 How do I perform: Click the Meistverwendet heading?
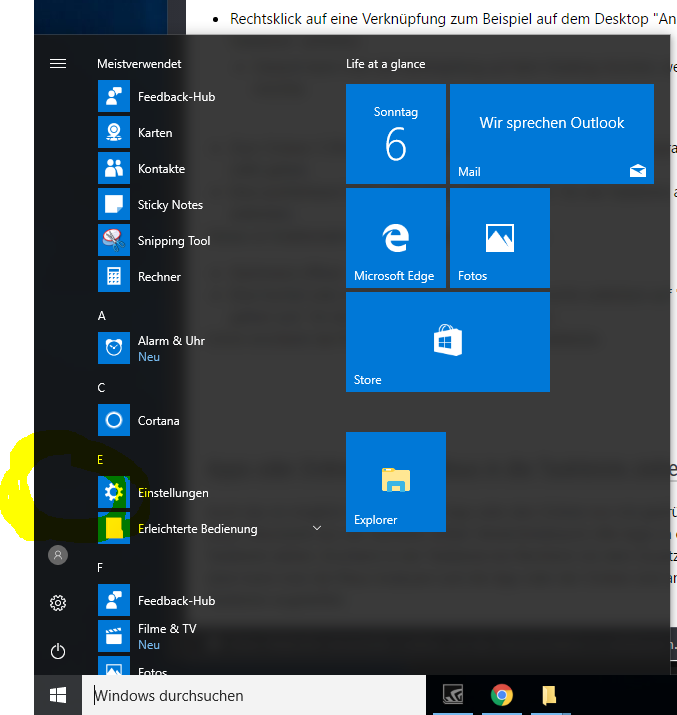(139, 64)
